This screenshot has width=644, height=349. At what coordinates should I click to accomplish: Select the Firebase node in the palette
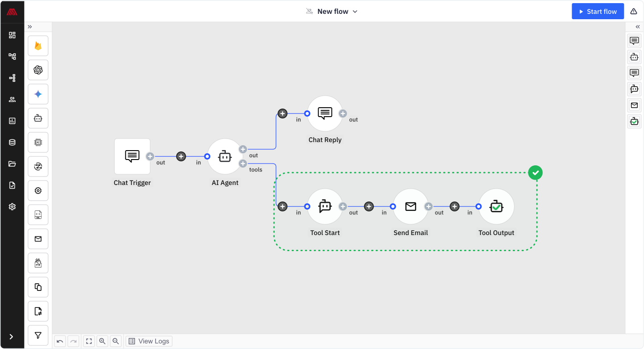coord(38,46)
